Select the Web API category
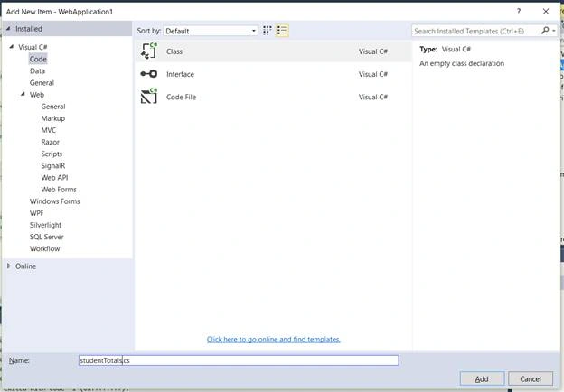564x392 pixels. (x=54, y=178)
